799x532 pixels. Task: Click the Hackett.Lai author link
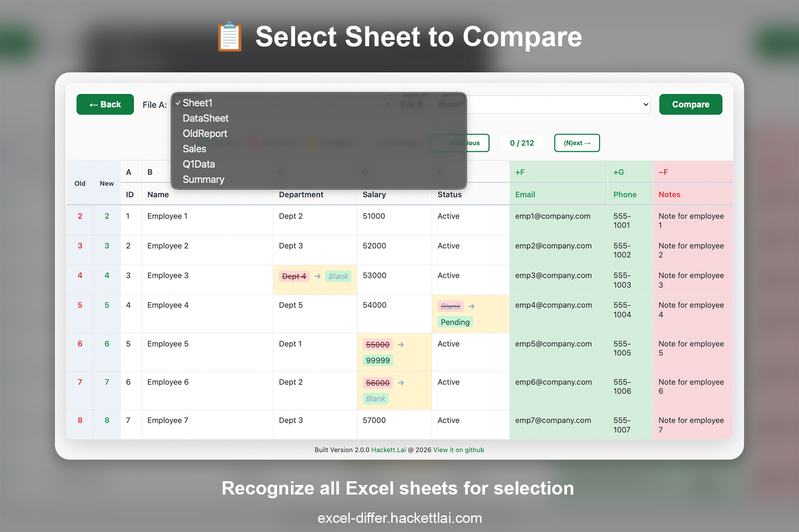[388, 450]
